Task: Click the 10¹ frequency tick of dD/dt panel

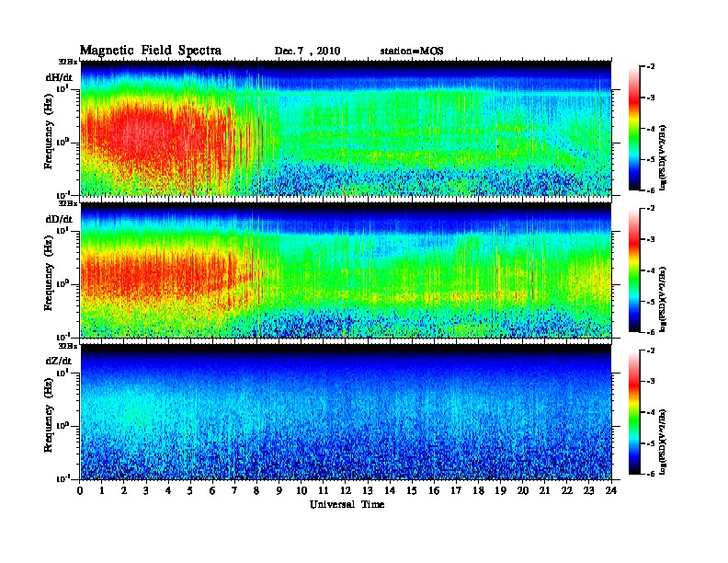Action: pyautogui.click(x=63, y=231)
